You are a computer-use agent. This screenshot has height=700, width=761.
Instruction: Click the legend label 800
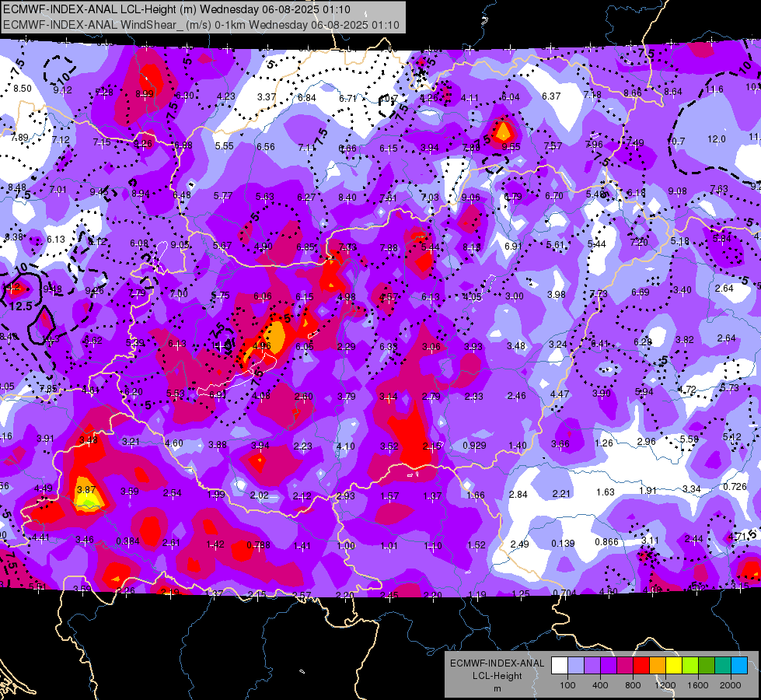click(x=633, y=685)
